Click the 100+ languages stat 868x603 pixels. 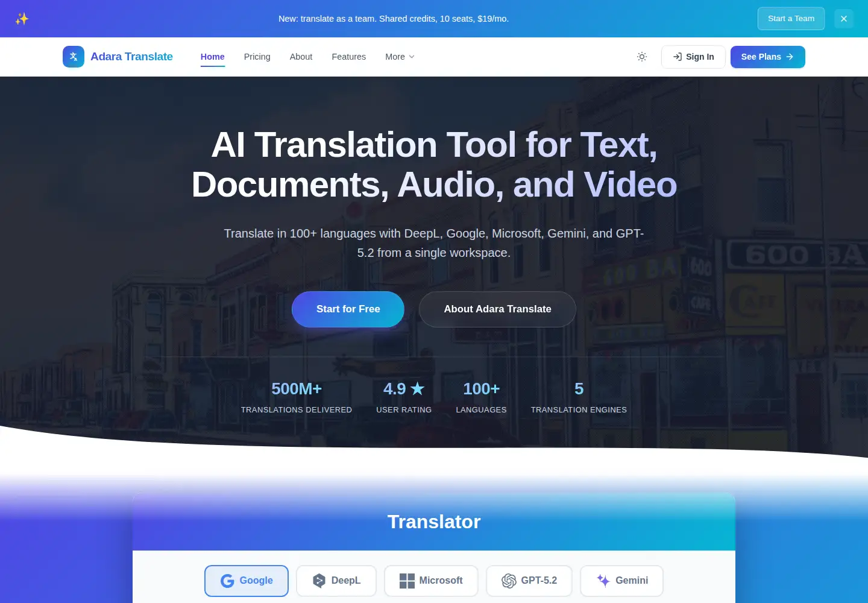point(481,397)
